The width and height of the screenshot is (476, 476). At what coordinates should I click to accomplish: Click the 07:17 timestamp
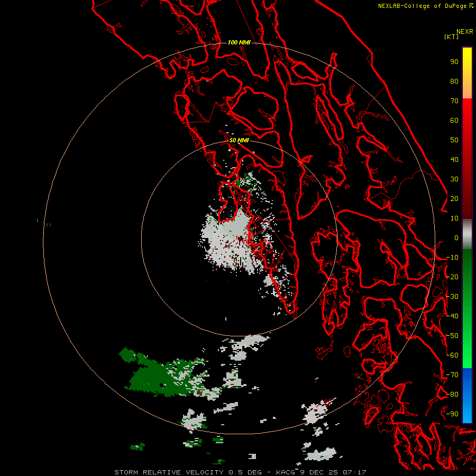point(354,472)
